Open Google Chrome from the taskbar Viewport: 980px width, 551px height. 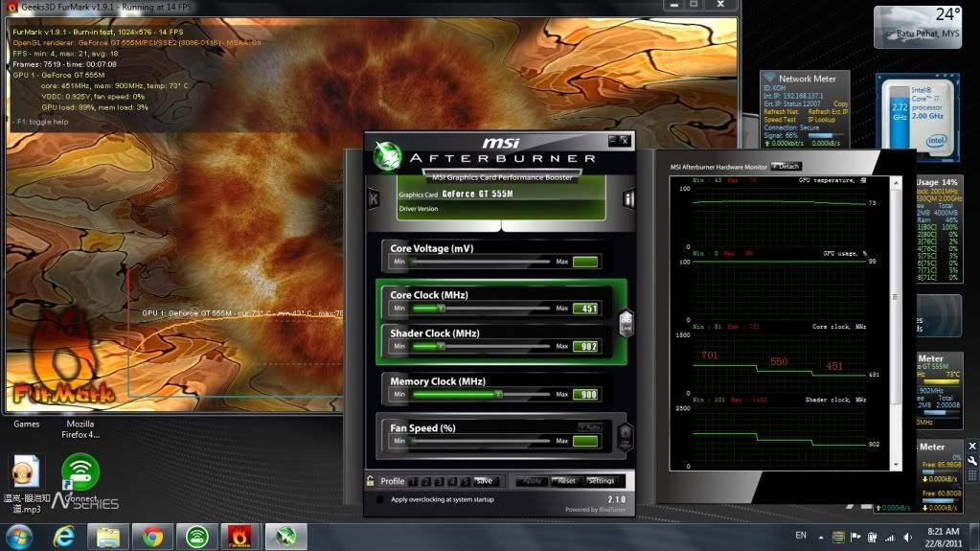pos(151,538)
